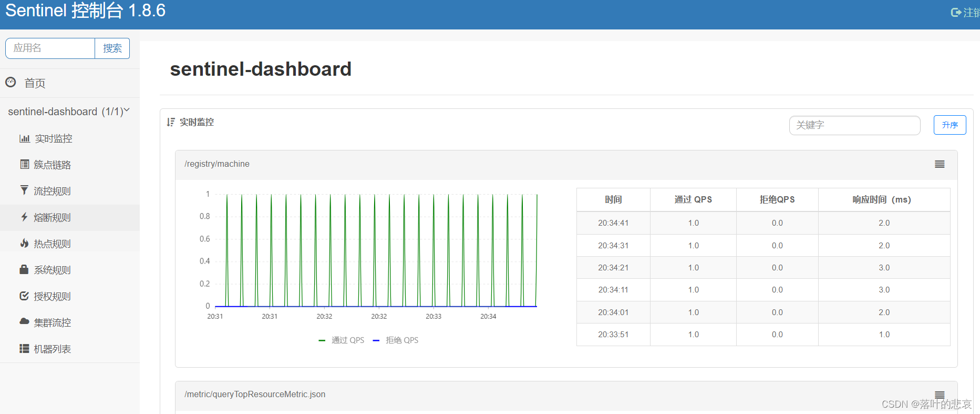Toggle the 拒绝 QPS legend entry
This screenshot has height=414, width=980.
click(396, 340)
